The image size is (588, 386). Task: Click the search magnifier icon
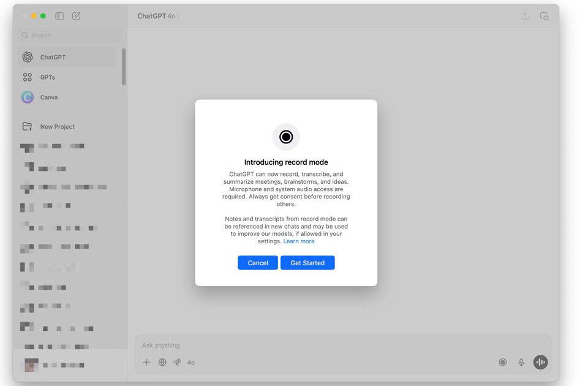pos(24,36)
